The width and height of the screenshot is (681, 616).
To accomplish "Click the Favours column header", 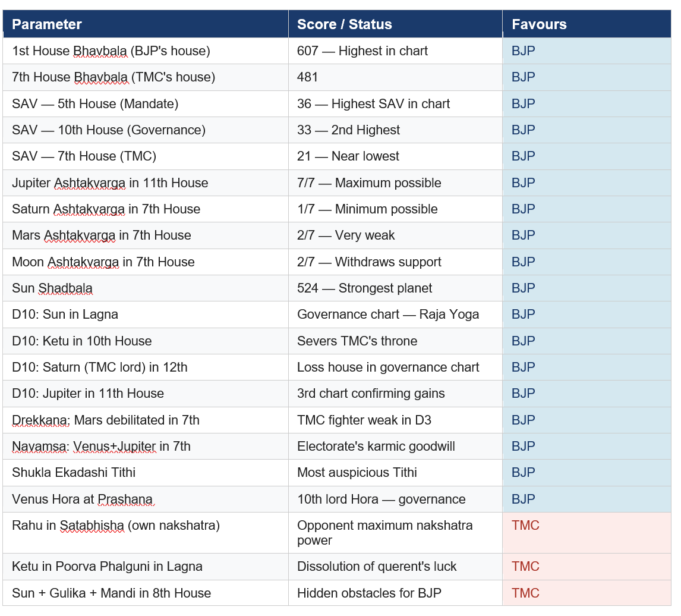I will [x=539, y=24].
